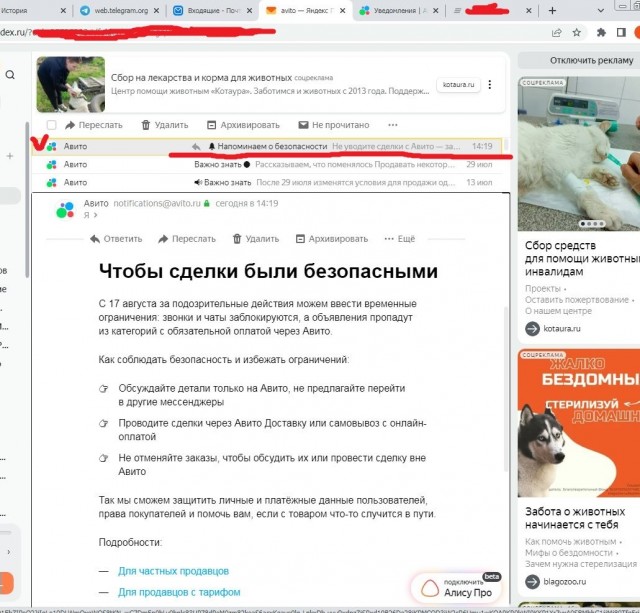Click the kotaura.ru arrow icon under the ad

(x=532, y=329)
